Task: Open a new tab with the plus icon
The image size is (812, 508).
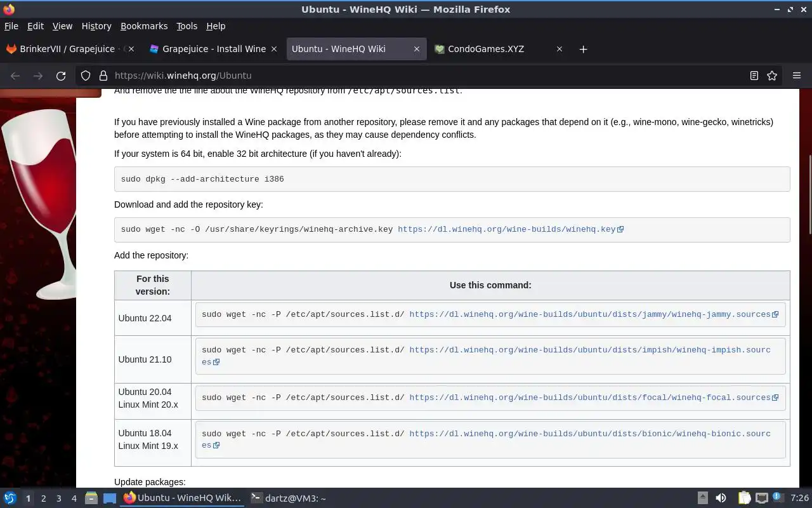Action: click(583, 49)
